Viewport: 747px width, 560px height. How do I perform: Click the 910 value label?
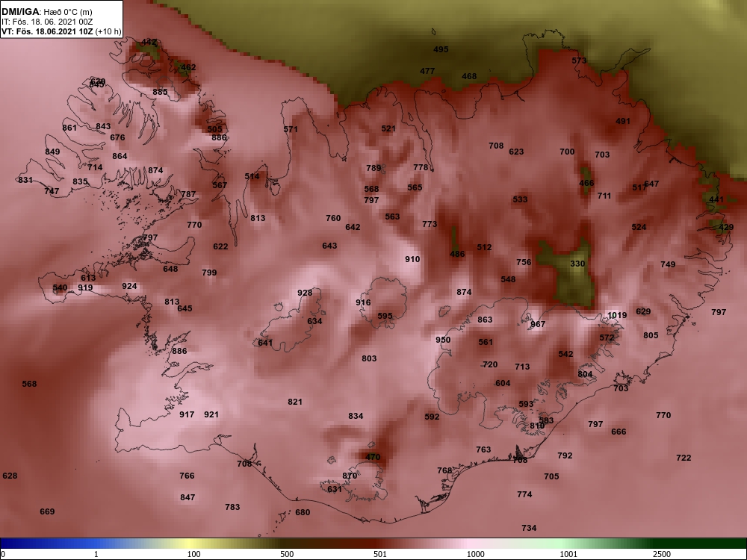(x=412, y=259)
